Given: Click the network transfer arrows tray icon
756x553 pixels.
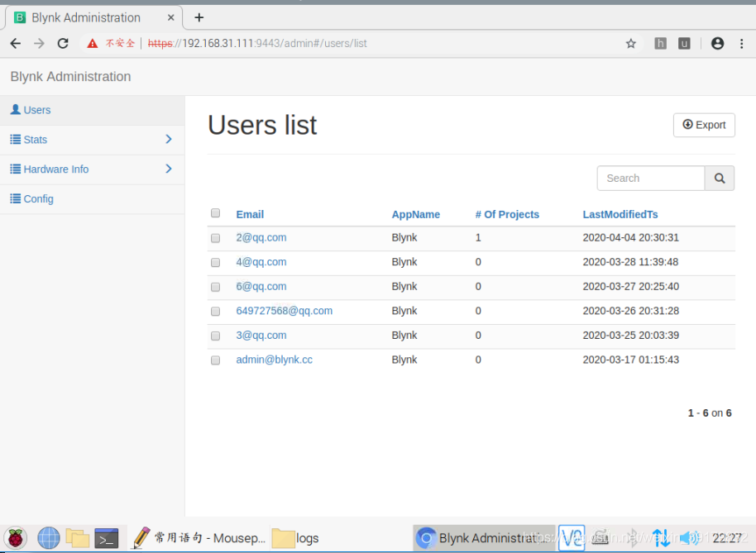Looking at the screenshot, I should click(x=661, y=538).
